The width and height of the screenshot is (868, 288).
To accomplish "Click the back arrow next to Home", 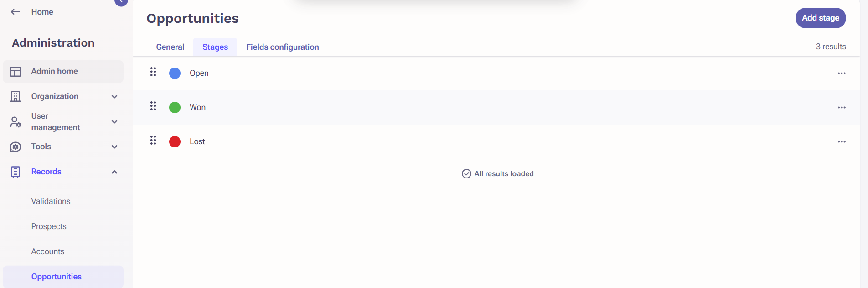I will click(15, 12).
